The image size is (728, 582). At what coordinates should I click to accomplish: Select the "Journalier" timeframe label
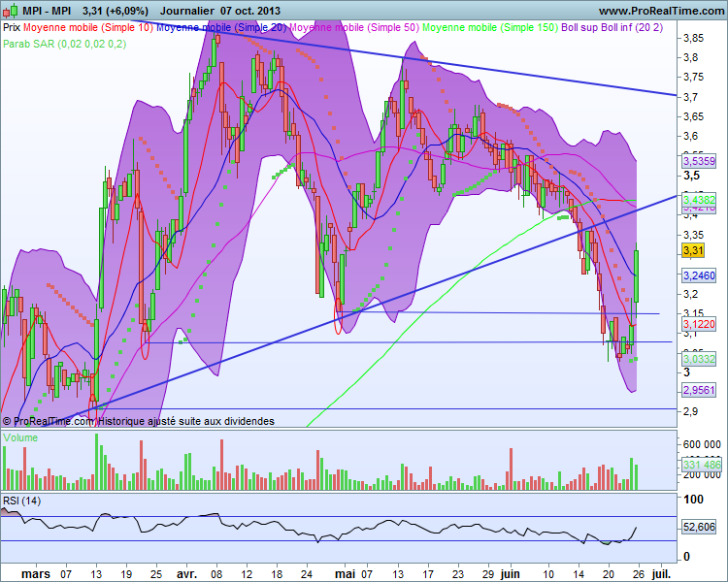pyautogui.click(x=186, y=11)
